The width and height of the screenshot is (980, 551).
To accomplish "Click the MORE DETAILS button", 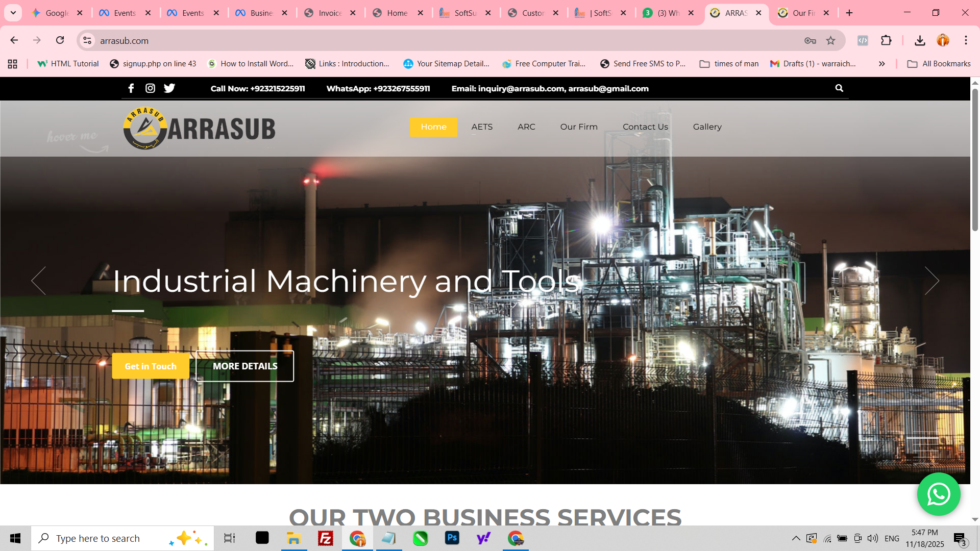I will [244, 366].
